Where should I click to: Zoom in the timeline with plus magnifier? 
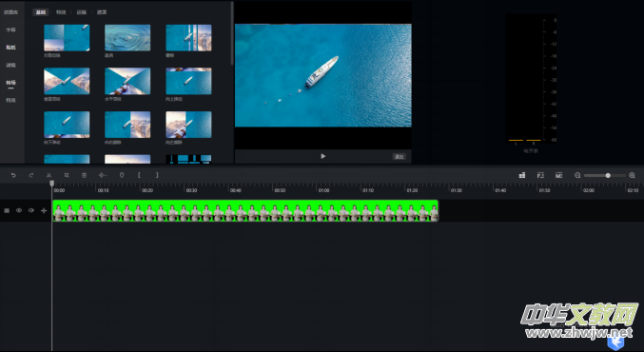(632, 175)
